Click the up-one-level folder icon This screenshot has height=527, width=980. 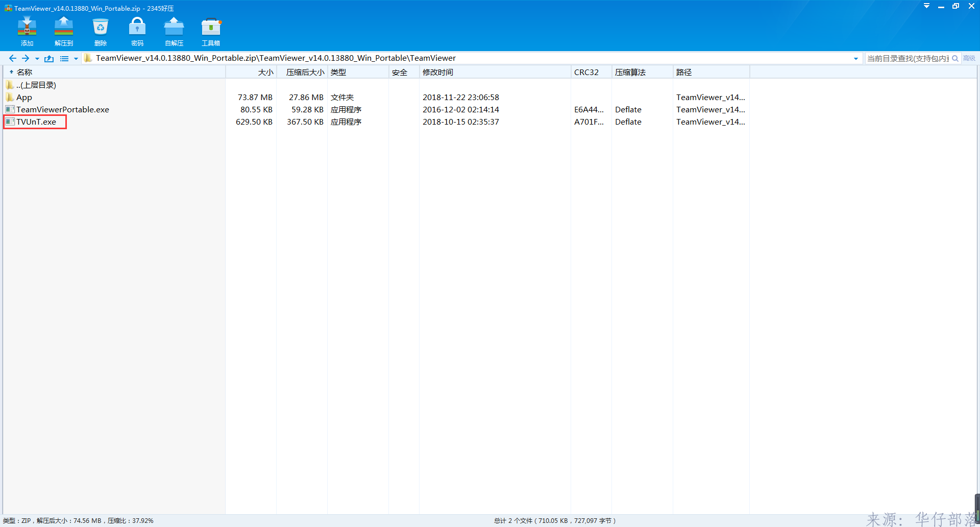pyautogui.click(x=49, y=58)
